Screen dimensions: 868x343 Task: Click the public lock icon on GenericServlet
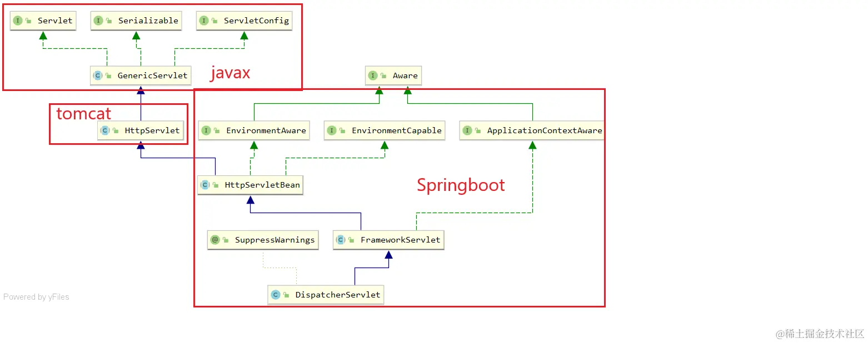point(108,75)
